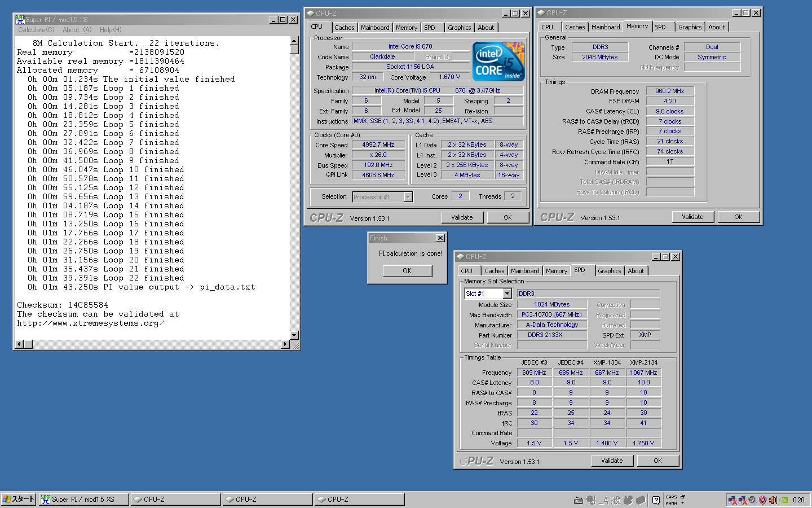Screen dimensions: 812x508
Task: Click the Super PI title bar icon
Action: pyautogui.click(x=20, y=19)
